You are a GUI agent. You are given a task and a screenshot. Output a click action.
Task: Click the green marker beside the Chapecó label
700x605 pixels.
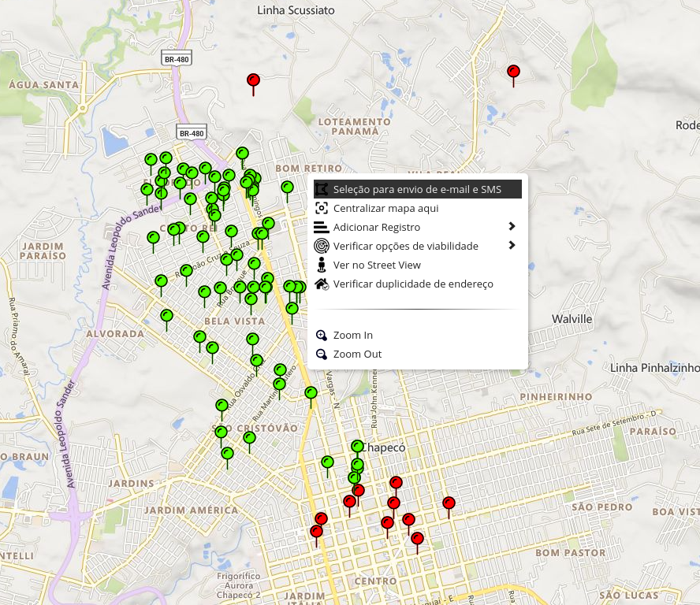tap(357, 447)
